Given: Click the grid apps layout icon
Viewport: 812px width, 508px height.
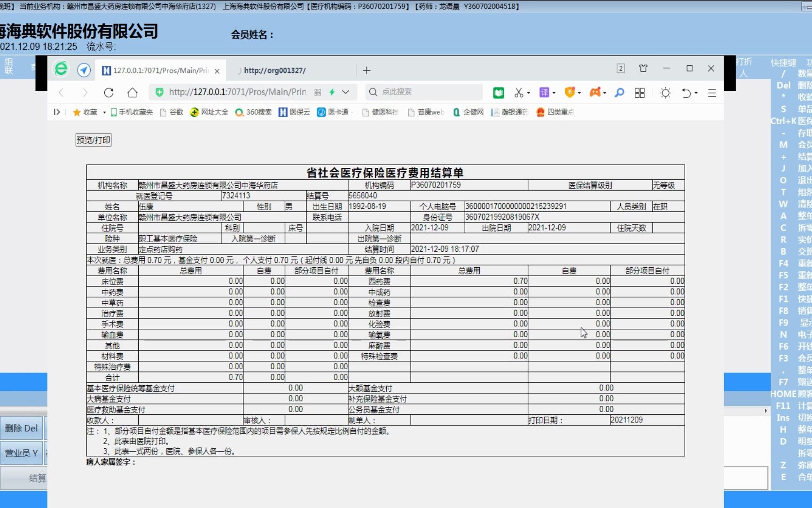Looking at the screenshot, I should (x=639, y=93).
